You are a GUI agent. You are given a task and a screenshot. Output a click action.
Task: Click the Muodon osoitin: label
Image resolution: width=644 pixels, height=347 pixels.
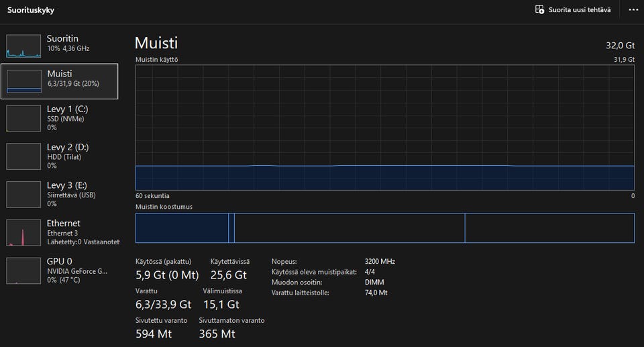click(297, 283)
